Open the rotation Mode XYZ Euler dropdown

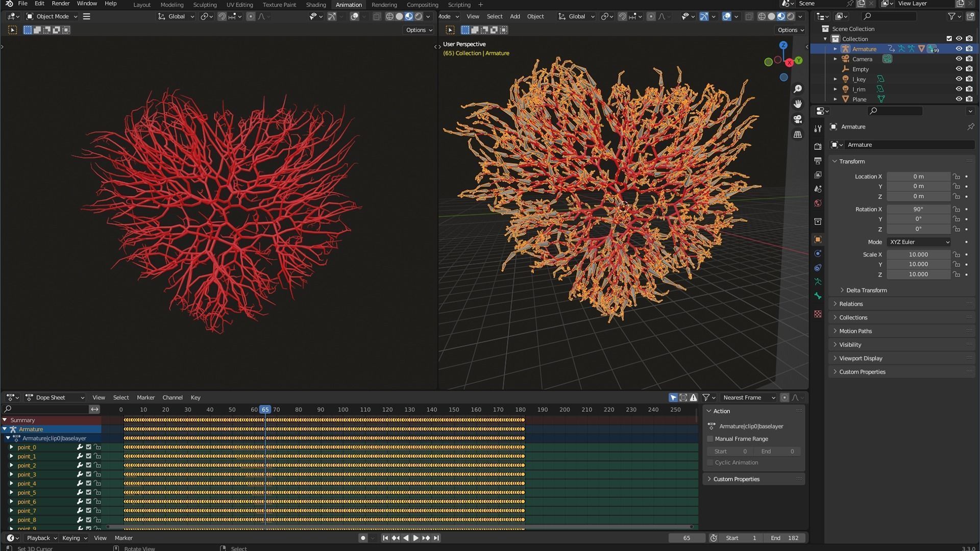point(918,242)
